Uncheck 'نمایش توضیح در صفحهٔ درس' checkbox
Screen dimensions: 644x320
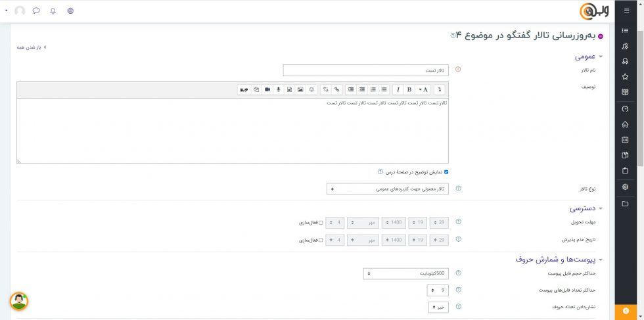(x=446, y=172)
